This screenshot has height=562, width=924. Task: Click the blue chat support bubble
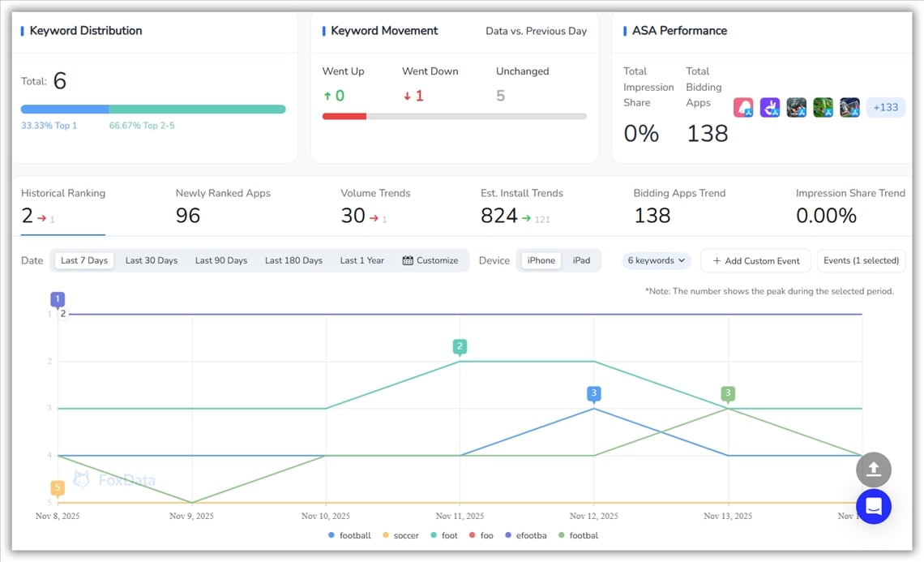coord(873,507)
